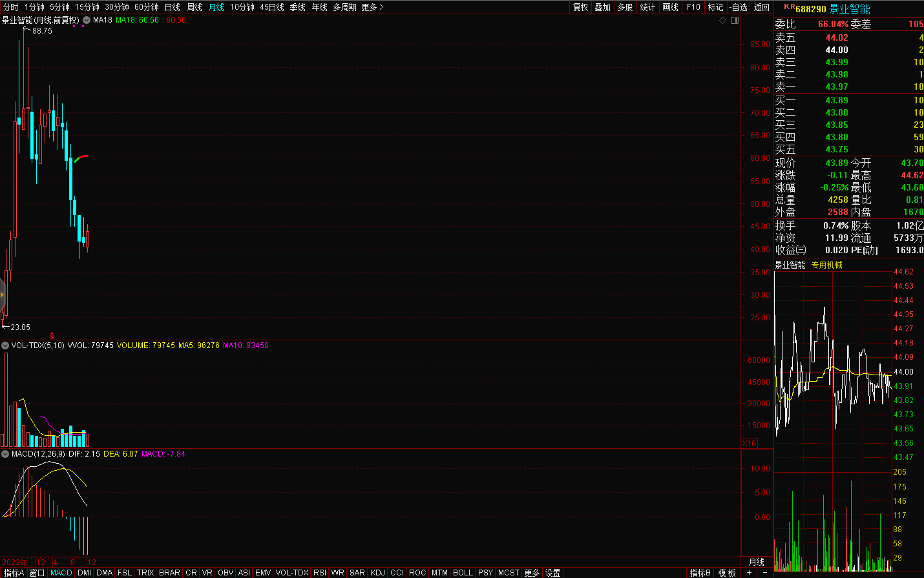Click the sidebar expand handle on the left edge
Screen dimensions: 924x578
pyautogui.click(x=3, y=294)
